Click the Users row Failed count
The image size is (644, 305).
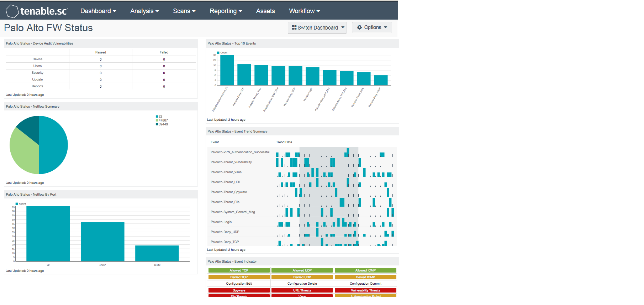(164, 66)
